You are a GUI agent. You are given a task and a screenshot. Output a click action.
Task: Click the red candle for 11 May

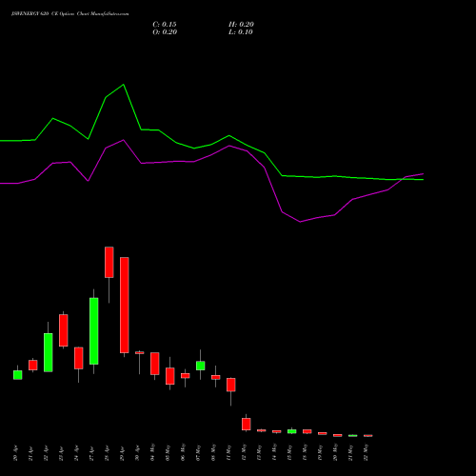coord(231,385)
